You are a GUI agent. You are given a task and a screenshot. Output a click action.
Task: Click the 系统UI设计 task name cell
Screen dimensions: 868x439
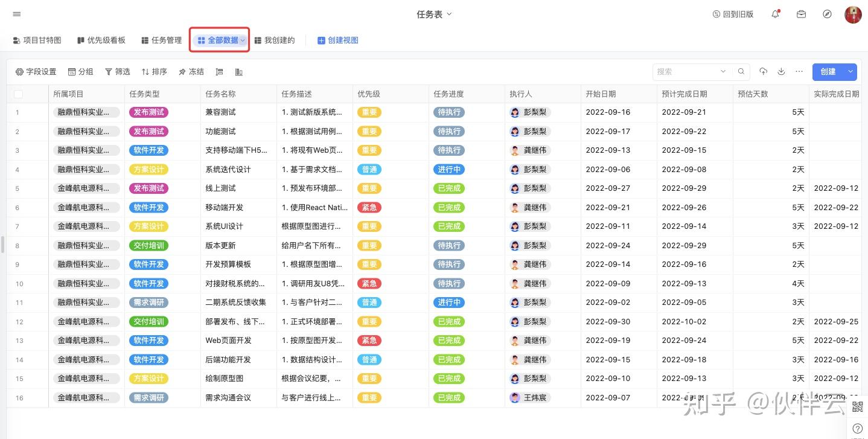coord(238,226)
